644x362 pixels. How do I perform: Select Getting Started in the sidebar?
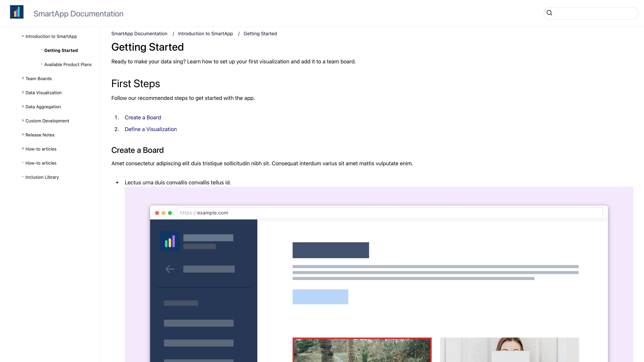click(x=61, y=50)
